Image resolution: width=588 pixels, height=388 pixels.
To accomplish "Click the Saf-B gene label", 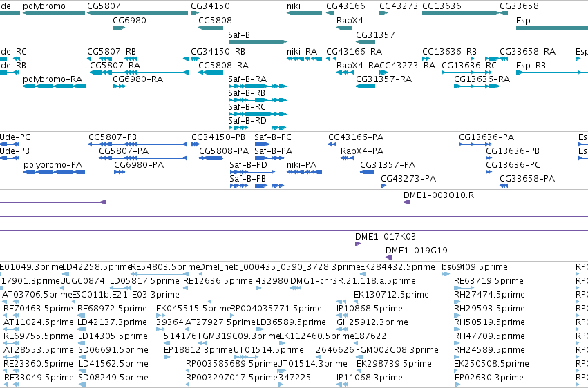I will [239, 35].
